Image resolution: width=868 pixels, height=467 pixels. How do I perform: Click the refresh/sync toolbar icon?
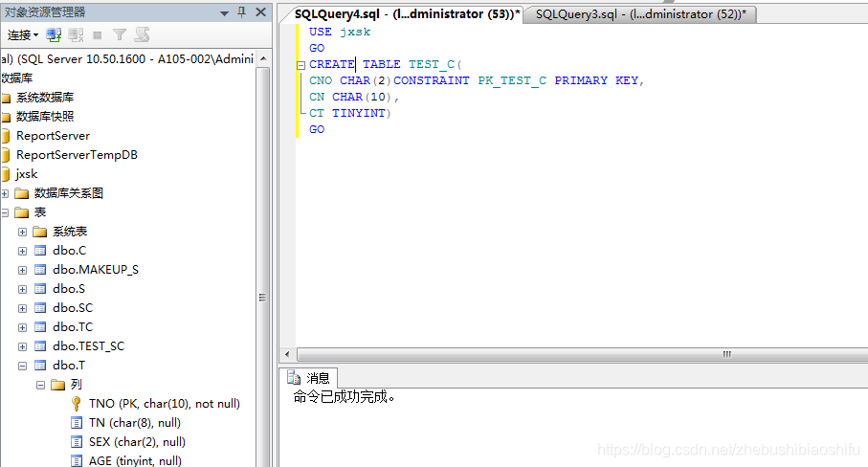click(x=142, y=34)
